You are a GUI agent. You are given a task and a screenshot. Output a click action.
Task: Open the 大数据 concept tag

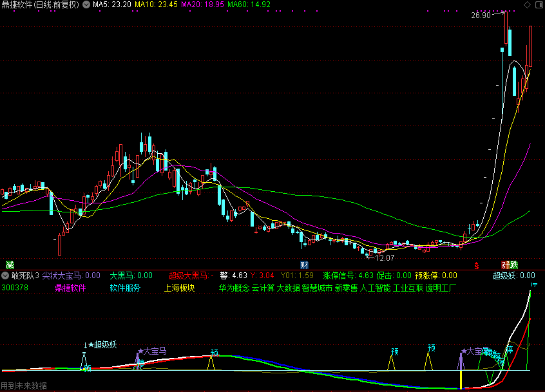[x=288, y=288]
